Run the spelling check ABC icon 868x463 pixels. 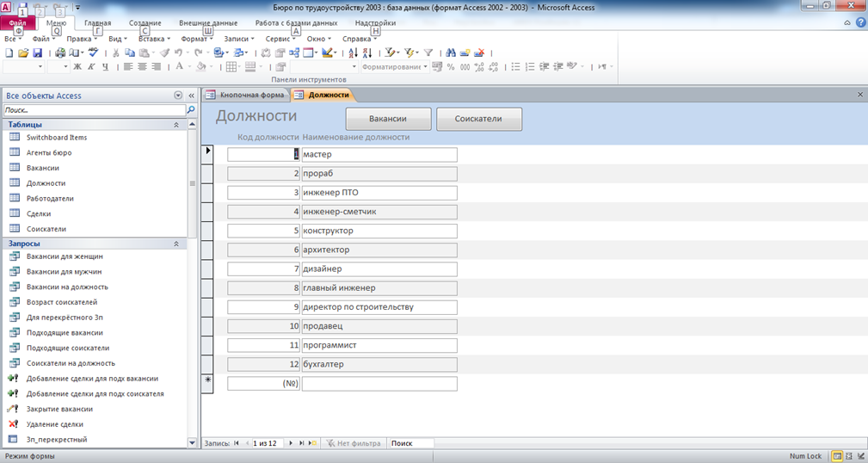pos(93,52)
